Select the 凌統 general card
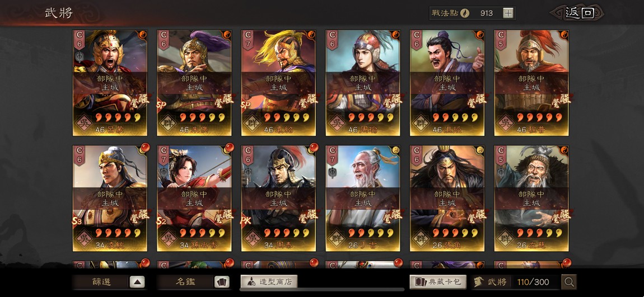This screenshot has width=644, height=297. (110, 198)
